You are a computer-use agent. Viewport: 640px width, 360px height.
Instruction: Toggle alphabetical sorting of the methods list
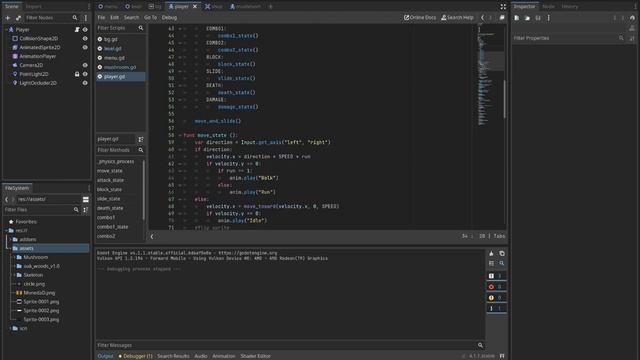pyautogui.click(x=141, y=140)
